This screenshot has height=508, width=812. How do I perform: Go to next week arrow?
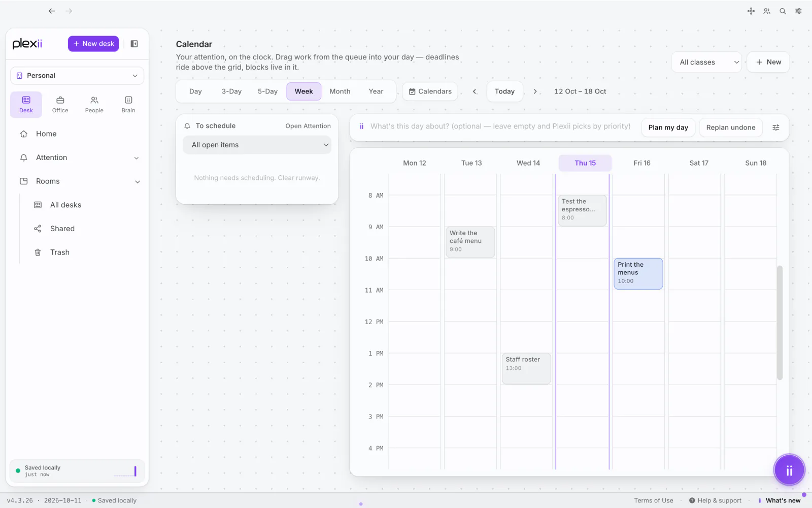[535, 91]
